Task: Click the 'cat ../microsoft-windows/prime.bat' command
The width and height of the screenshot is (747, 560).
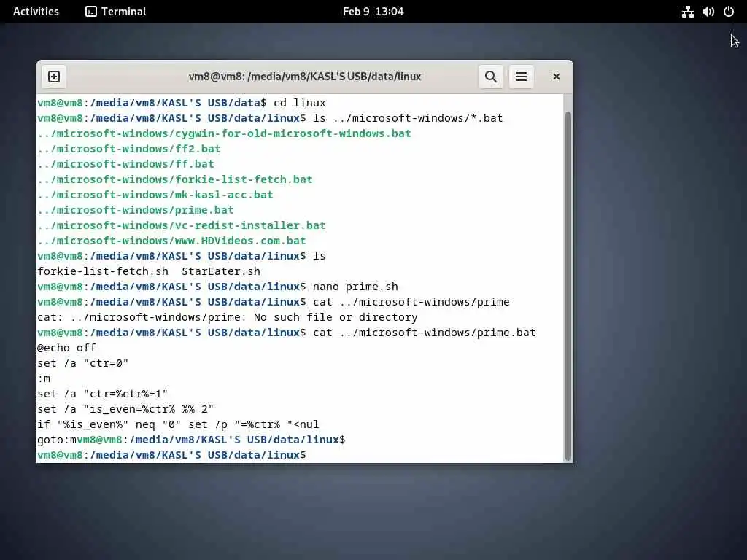Action: pyautogui.click(x=425, y=332)
